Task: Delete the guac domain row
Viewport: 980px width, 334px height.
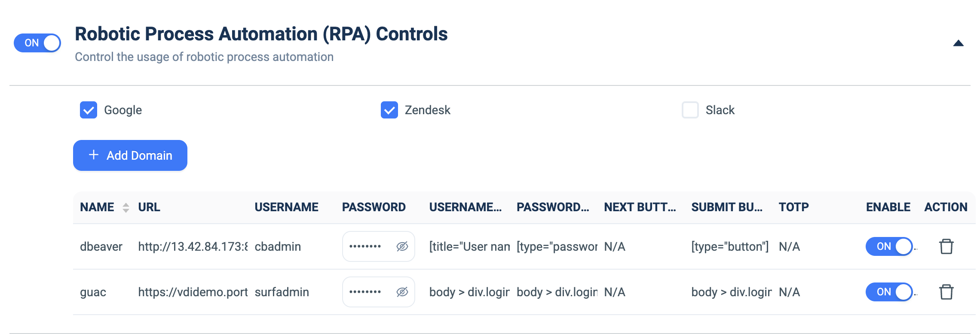Action: pyautogui.click(x=946, y=292)
